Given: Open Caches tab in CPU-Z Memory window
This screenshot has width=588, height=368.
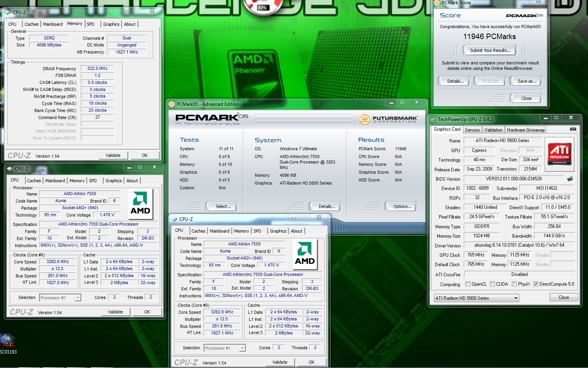Looking at the screenshot, I should tap(32, 24).
